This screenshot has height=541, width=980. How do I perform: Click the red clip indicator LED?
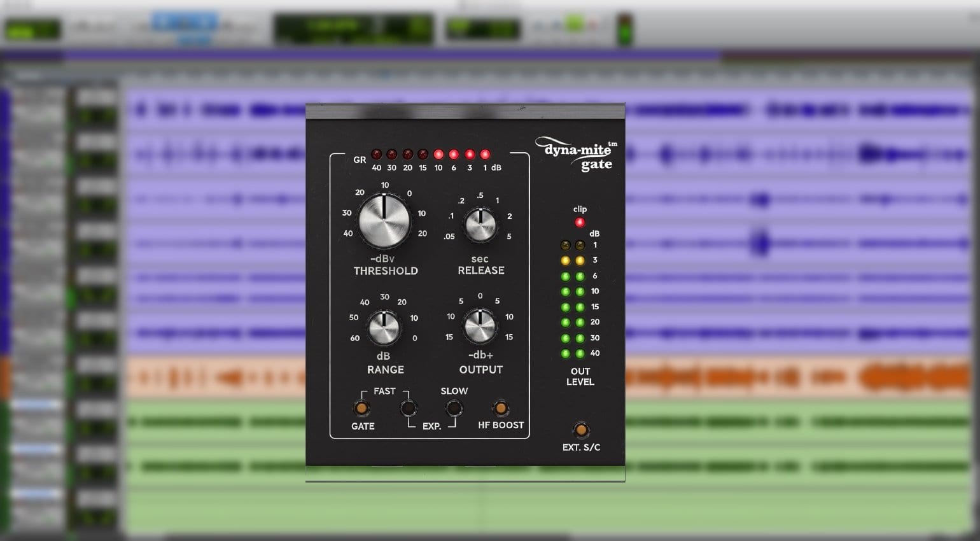(x=580, y=222)
